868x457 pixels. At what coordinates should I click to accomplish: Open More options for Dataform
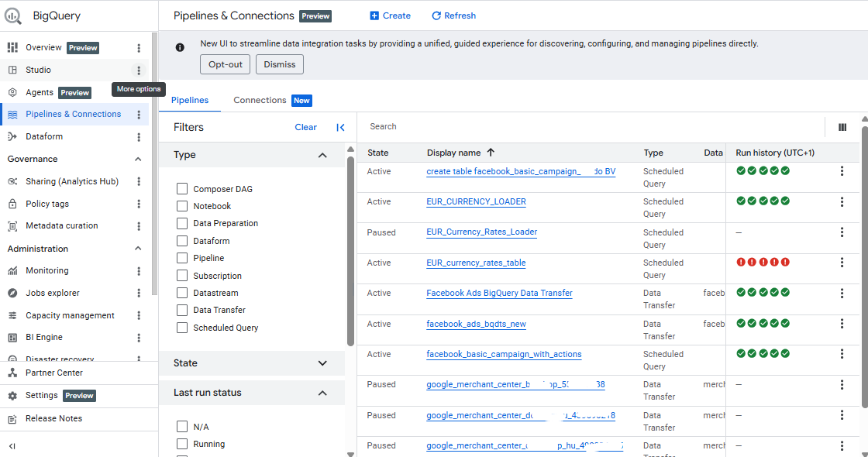tap(139, 136)
